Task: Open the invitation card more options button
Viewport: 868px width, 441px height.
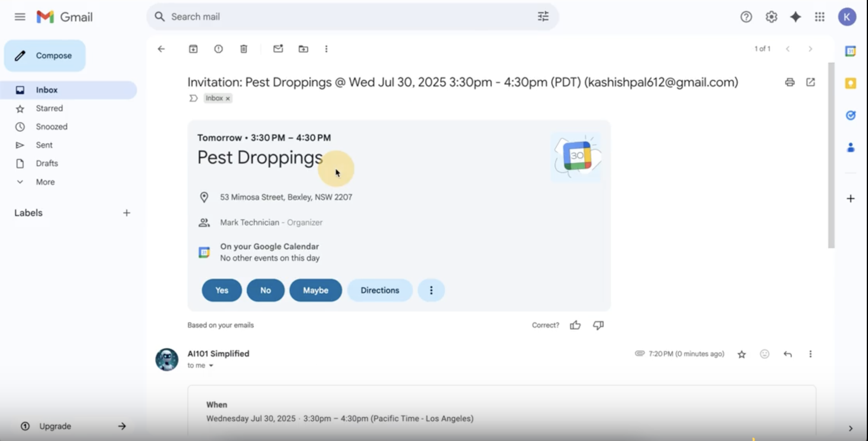Action: pyautogui.click(x=431, y=290)
